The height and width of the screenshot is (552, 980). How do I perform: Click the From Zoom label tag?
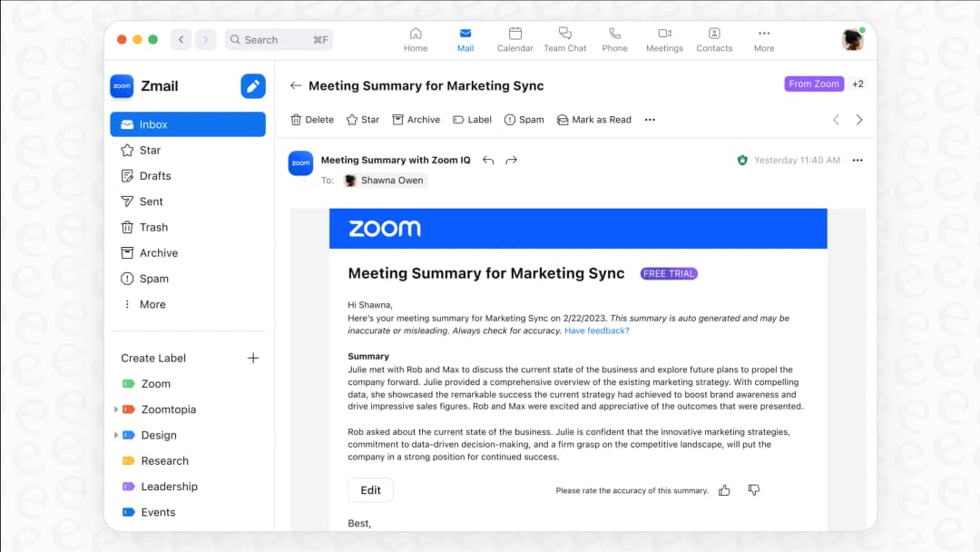pyautogui.click(x=814, y=84)
